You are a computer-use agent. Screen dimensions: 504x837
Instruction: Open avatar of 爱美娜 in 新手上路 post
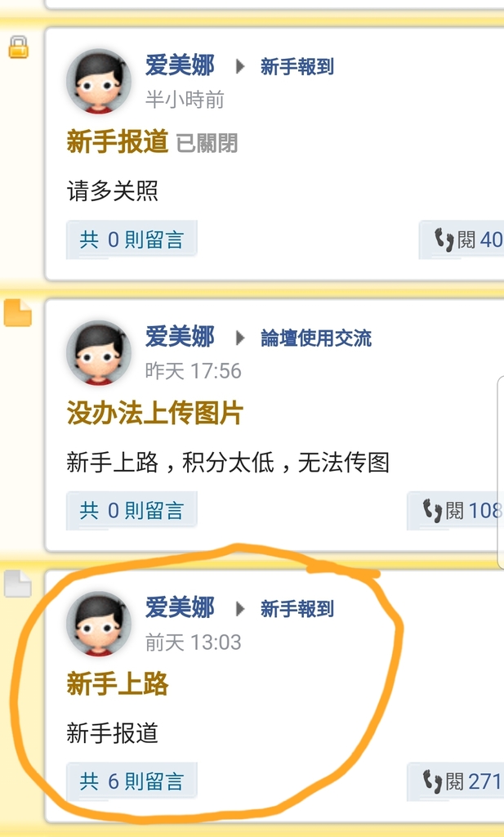coord(99,624)
